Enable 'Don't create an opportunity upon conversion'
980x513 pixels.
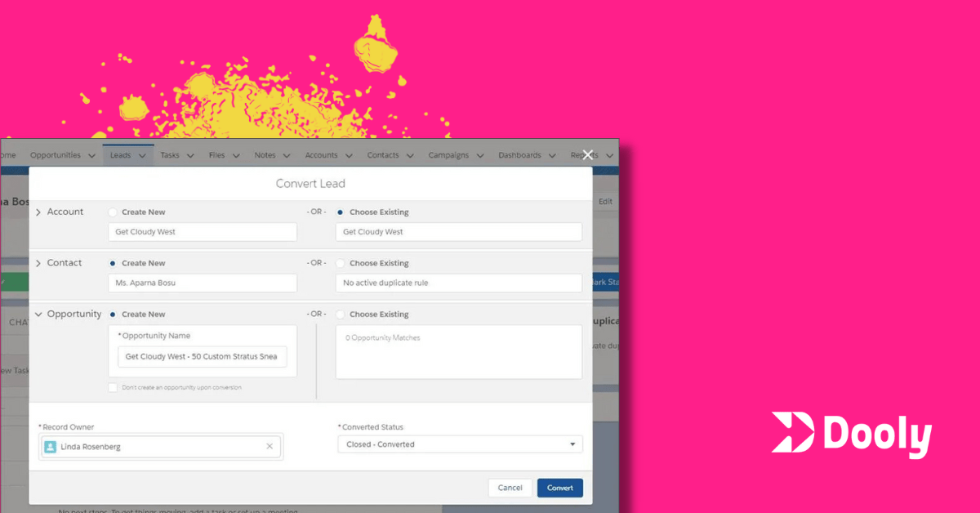click(113, 387)
